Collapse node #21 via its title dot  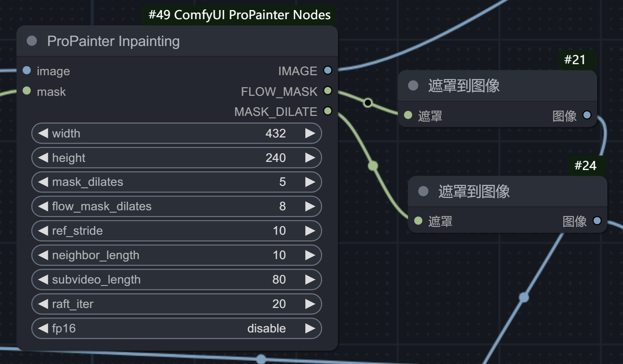tap(413, 86)
